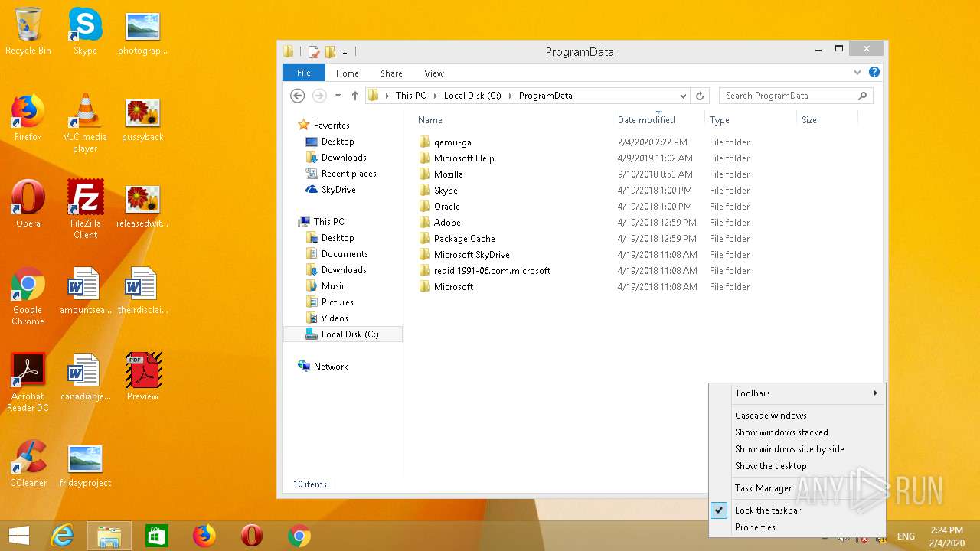Click the New folder quick access toolbar icon
Image resolution: width=980 pixels, height=551 pixels.
pos(330,52)
